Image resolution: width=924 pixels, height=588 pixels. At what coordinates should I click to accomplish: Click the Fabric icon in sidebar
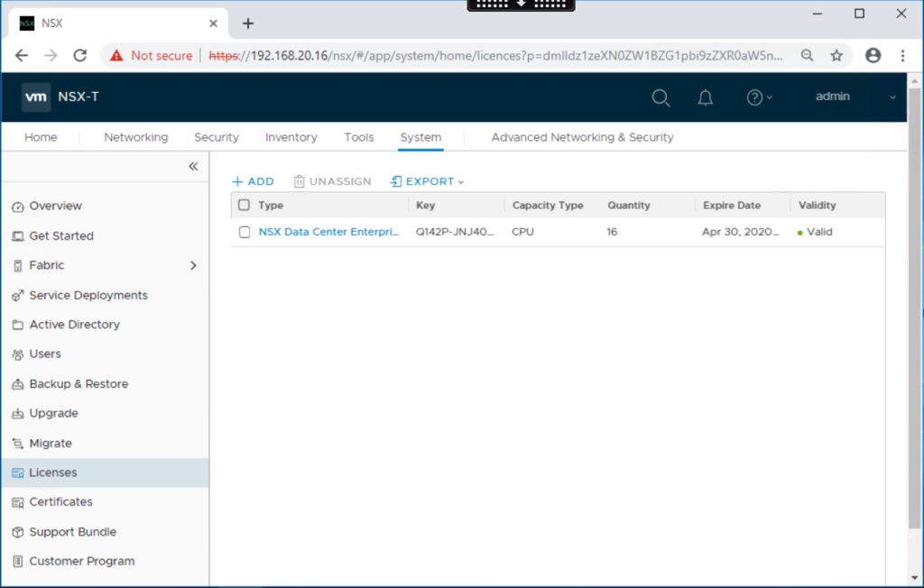tap(18, 266)
